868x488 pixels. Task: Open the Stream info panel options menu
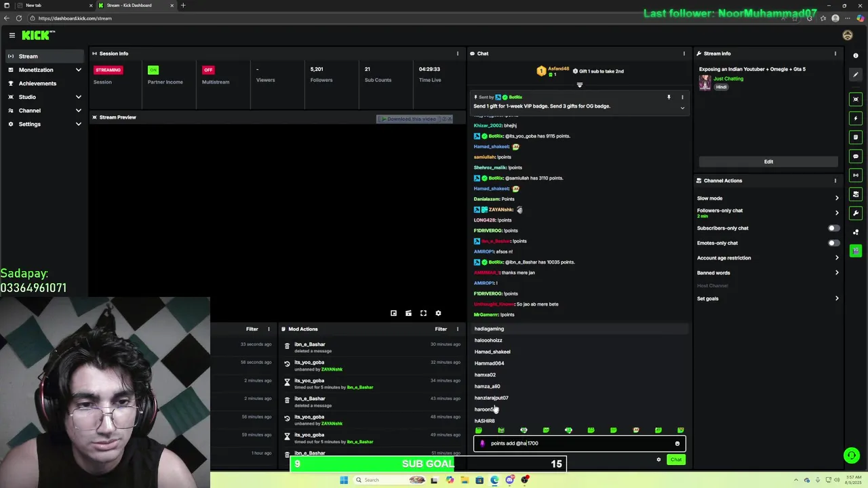coord(835,54)
